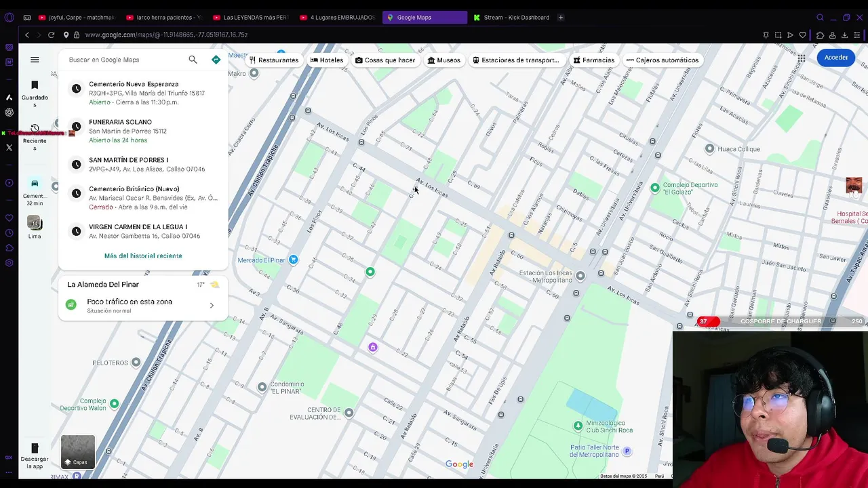The image size is (868, 488).
Task: Expand the Poco tráfico en esta zona chevron
Action: 212,306
